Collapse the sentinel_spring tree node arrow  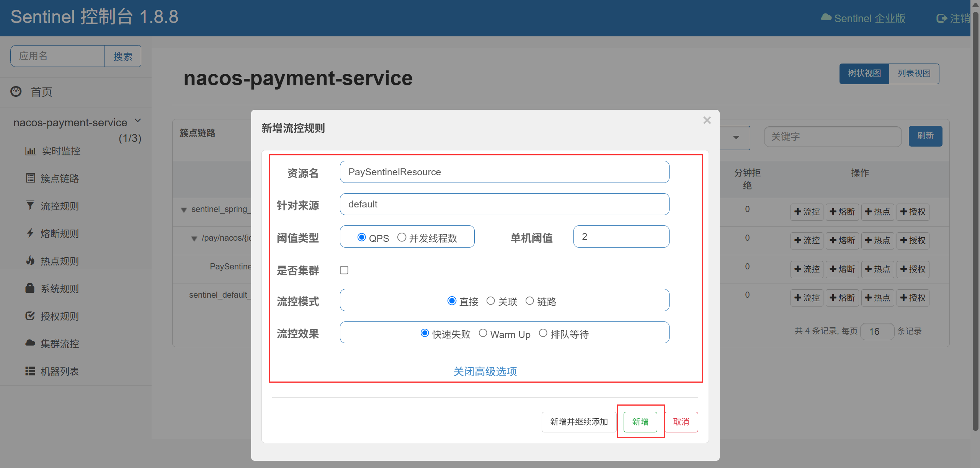(x=184, y=210)
